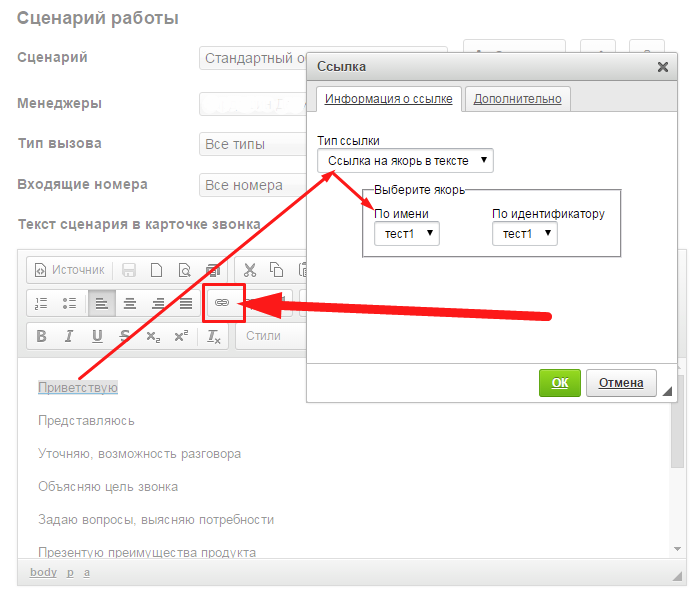Copy selection with the Copy icon

coord(276,270)
